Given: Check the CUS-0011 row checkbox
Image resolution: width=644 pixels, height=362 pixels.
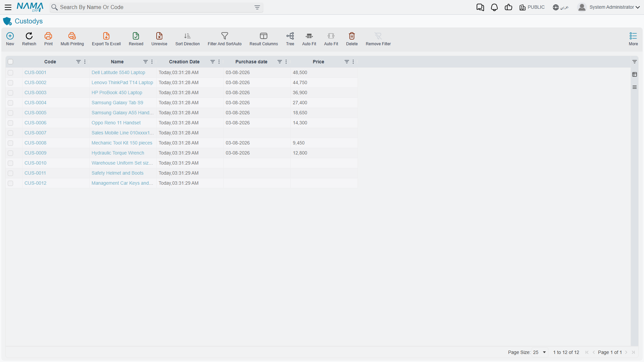Looking at the screenshot, I should (x=10, y=173).
